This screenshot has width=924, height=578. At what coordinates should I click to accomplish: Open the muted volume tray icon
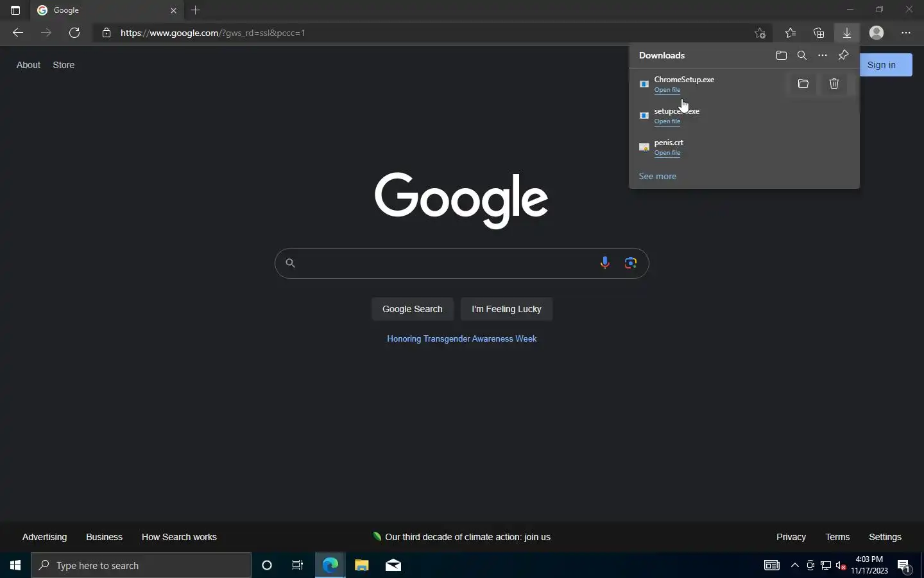tap(841, 565)
